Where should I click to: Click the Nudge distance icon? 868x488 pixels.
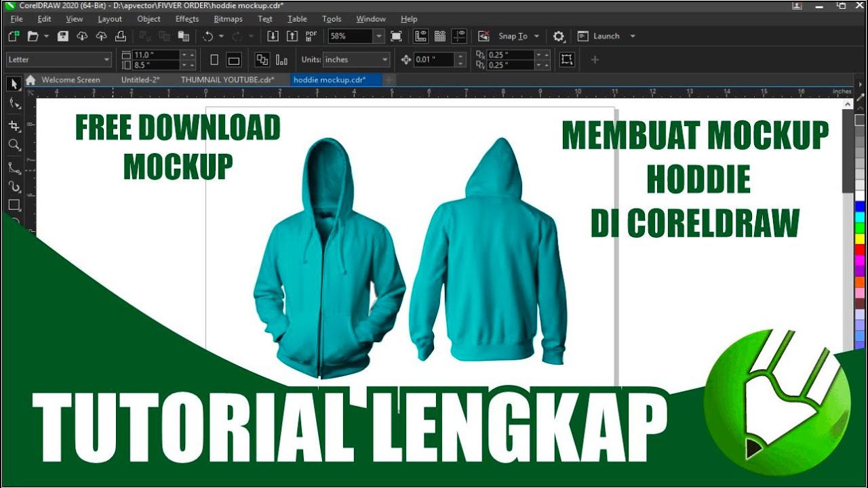click(406, 60)
